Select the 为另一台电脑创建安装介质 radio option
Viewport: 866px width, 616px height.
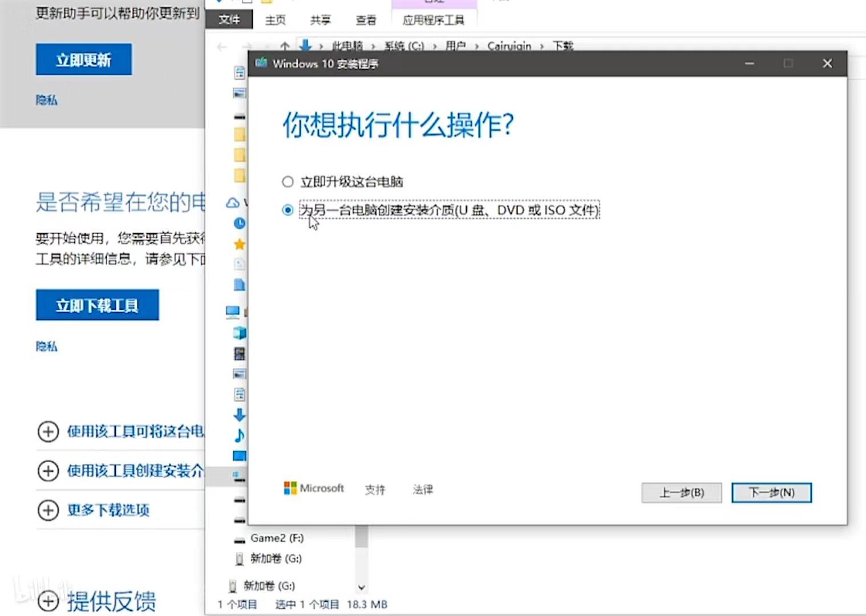point(288,210)
